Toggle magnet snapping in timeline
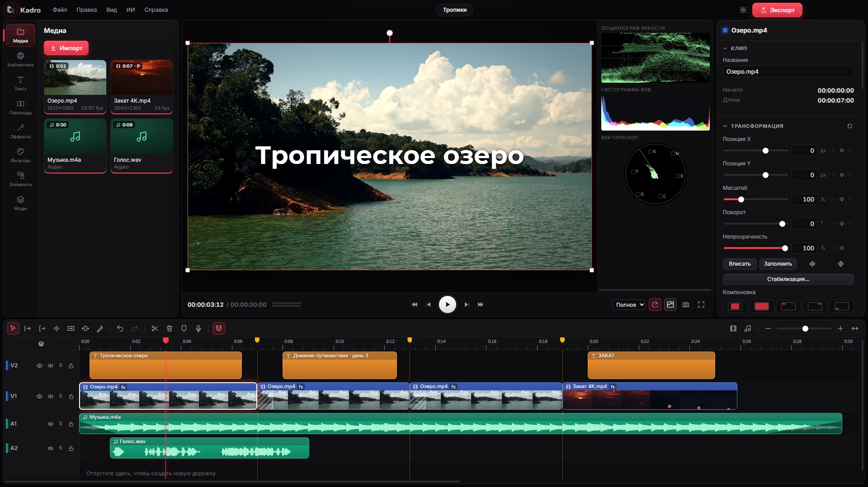Screen dimensions: 868x487 coord(219,328)
